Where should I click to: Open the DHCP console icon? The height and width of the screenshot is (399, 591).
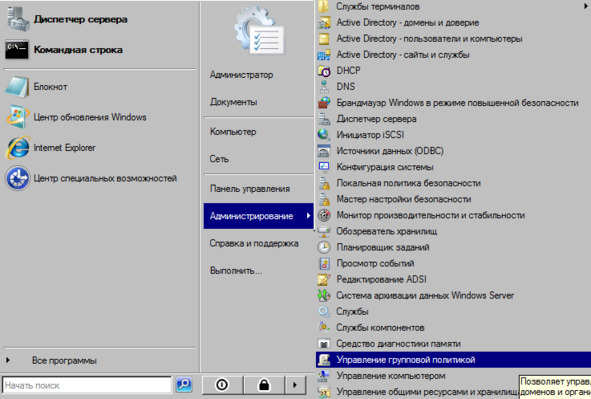click(x=324, y=70)
